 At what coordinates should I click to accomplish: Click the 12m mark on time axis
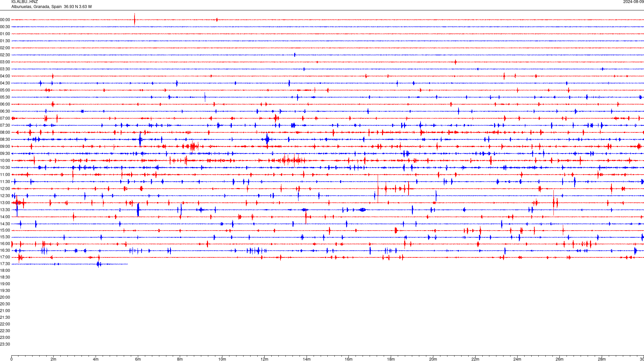tap(264, 359)
